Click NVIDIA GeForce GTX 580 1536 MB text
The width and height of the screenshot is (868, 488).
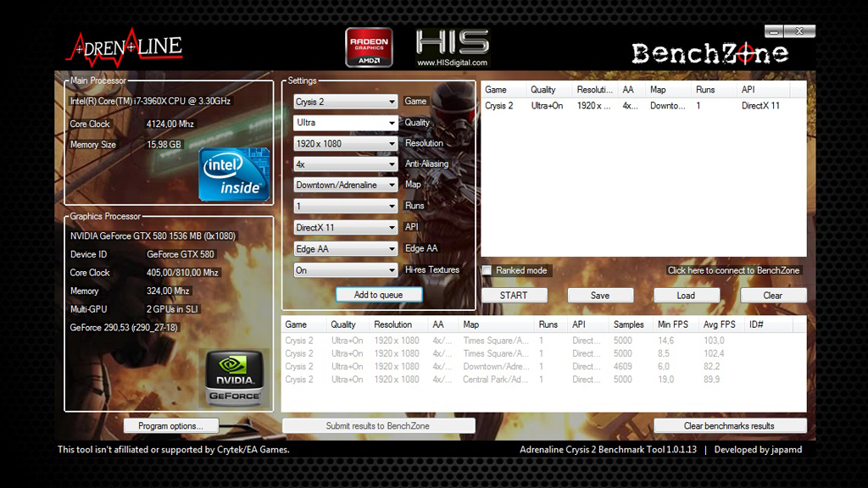coord(153,236)
